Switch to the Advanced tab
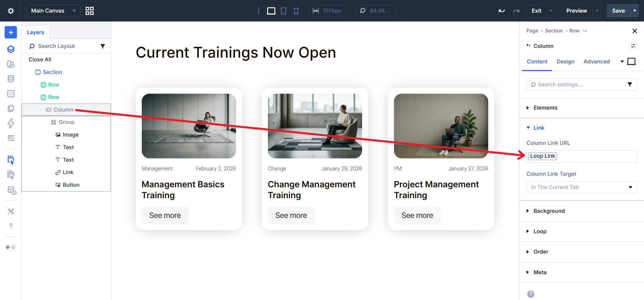644x300 pixels. [597, 61]
